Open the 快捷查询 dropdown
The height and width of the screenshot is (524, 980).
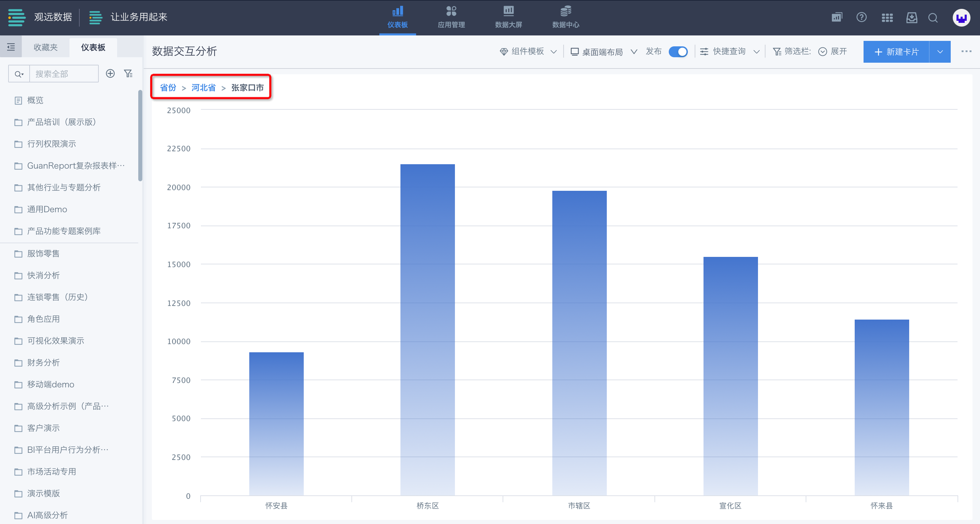click(730, 51)
